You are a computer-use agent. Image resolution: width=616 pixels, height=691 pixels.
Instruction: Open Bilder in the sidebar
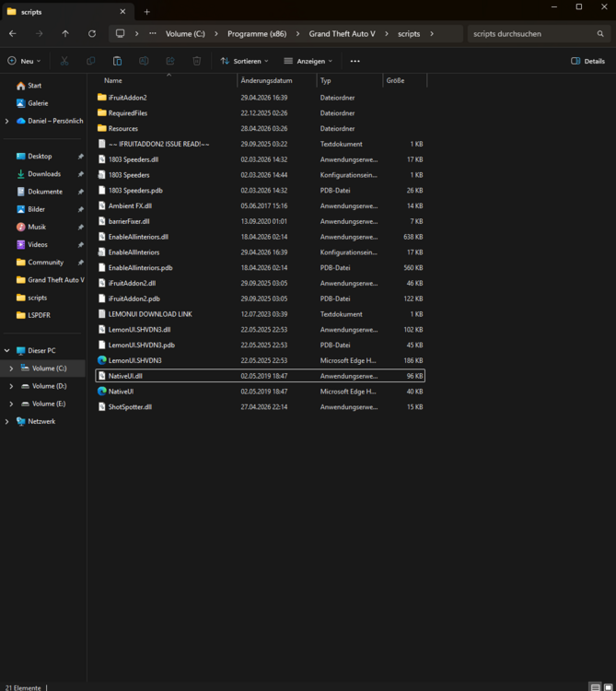tap(36, 209)
